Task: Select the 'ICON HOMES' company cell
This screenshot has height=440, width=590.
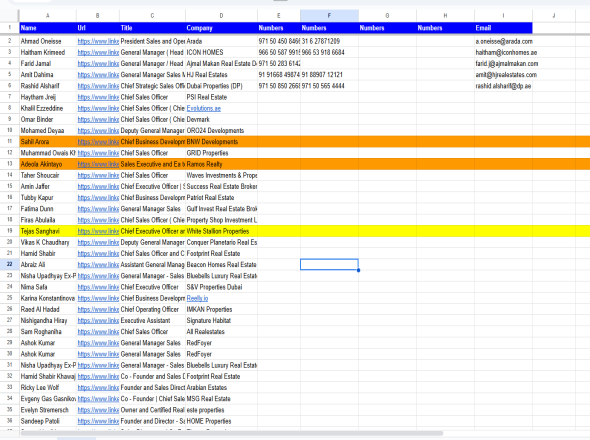Action: tap(221, 52)
